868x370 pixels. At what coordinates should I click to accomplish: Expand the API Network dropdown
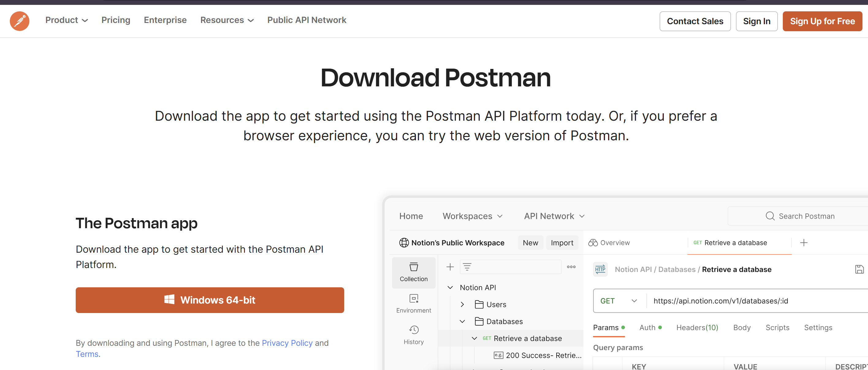click(x=554, y=216)
